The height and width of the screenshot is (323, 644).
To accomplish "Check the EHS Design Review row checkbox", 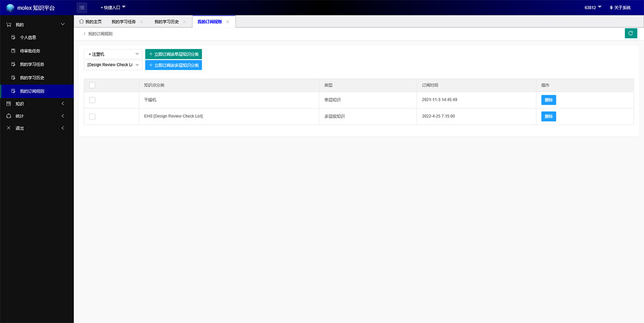I will point(92,116).
